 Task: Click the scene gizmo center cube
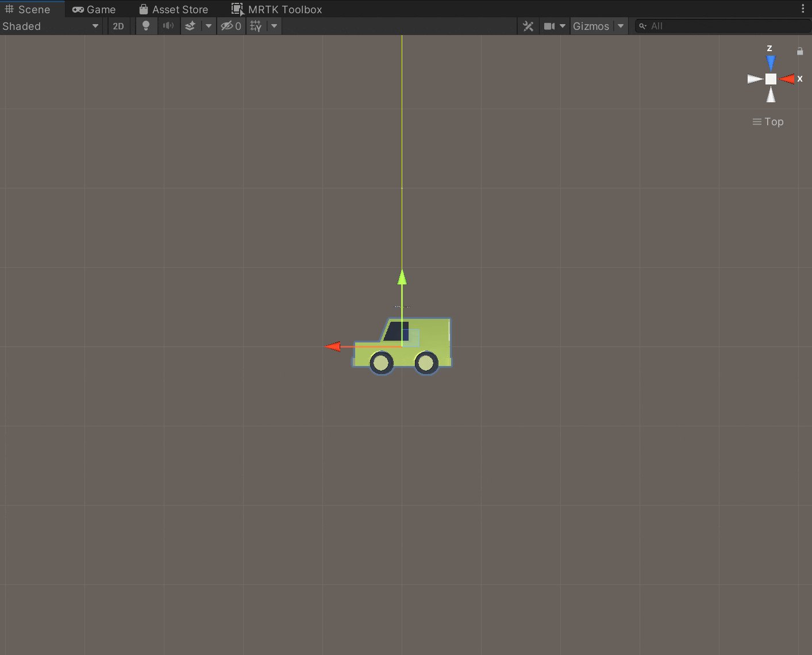click(770, 79)
